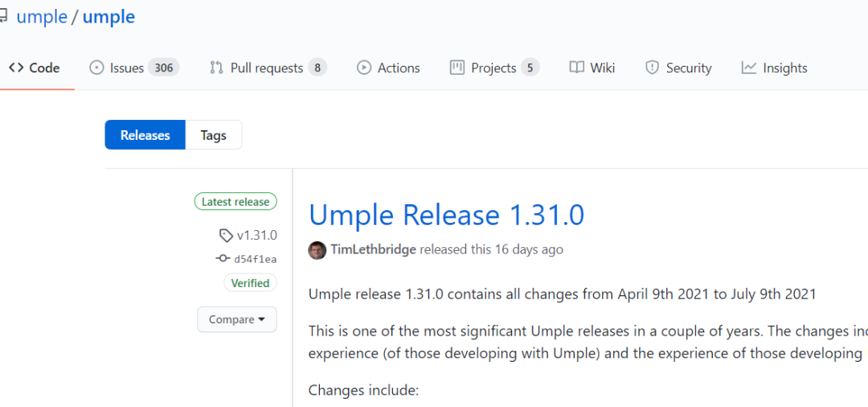Click the Security shield icon
This screenshot has width=868, height=407.
[652, 68]
